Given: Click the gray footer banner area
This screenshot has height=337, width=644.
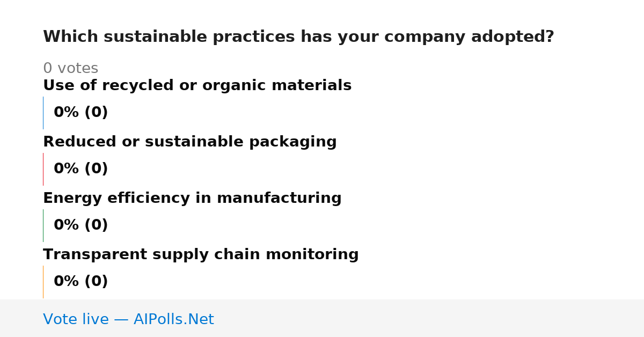Looking at the screenshot, I should tap(322, 318).
